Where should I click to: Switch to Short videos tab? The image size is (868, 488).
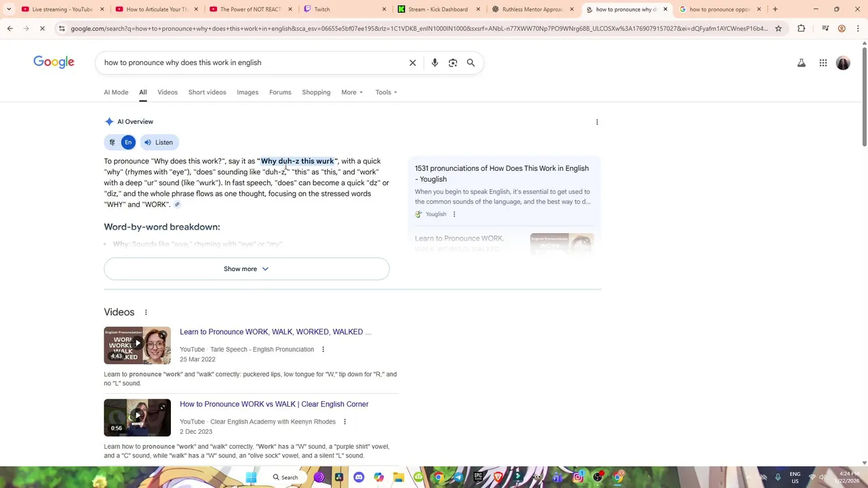(207, 92)
